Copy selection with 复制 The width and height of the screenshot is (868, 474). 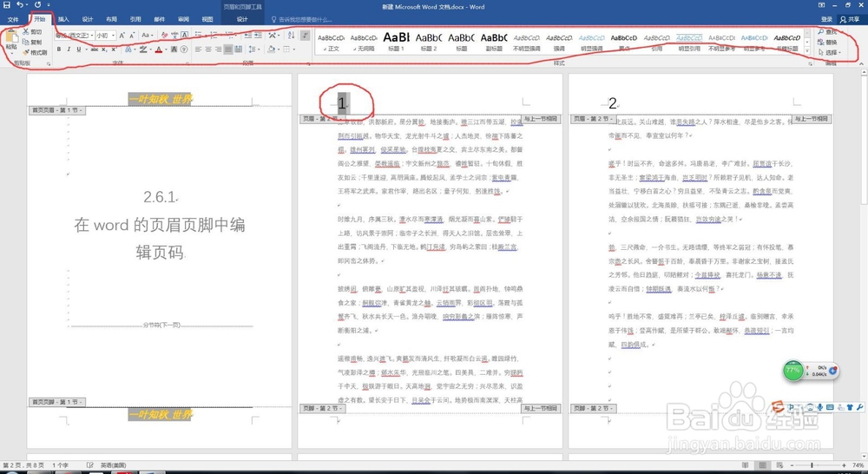(33, 42)
